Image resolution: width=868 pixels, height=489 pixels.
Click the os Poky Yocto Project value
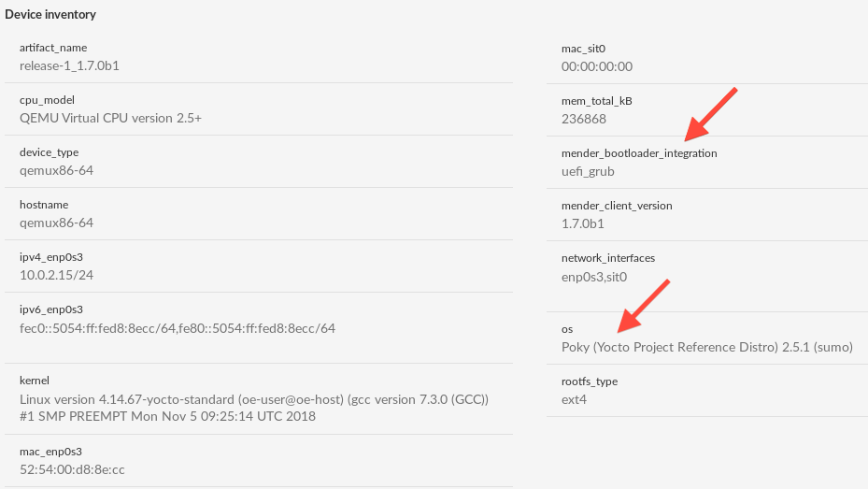[707, 347]
